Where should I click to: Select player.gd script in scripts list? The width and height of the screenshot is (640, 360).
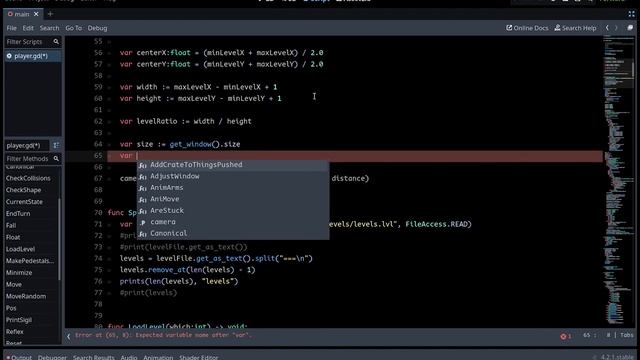coord(33,56)
